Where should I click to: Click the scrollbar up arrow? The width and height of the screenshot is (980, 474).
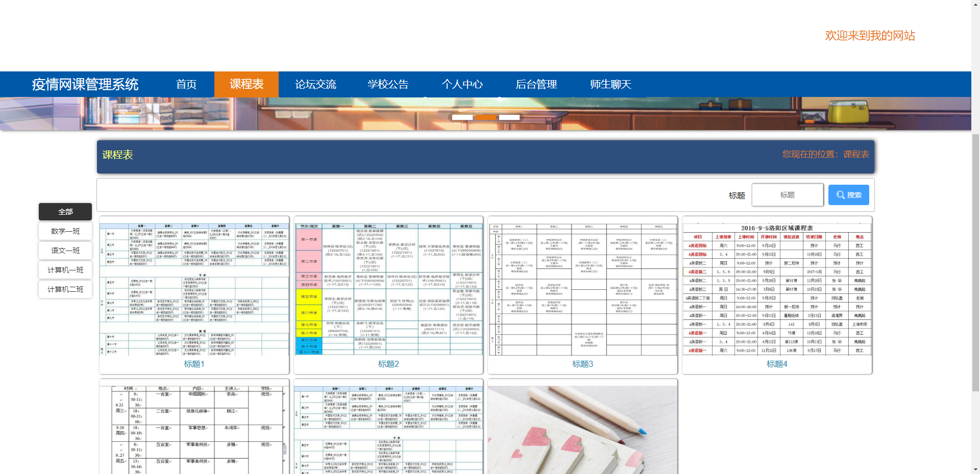[x=975, y=4]
